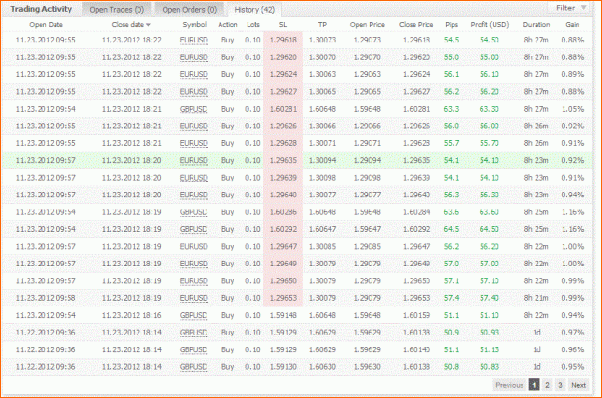Open EURUSD link in the SL 1.29640 row

pos(194,195)
